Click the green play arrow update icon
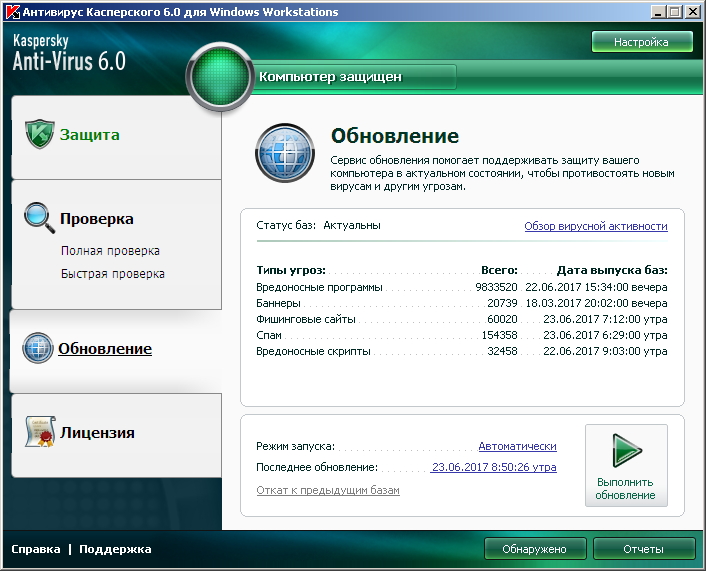This screenshot has height=571, width=706. [626, 453]
